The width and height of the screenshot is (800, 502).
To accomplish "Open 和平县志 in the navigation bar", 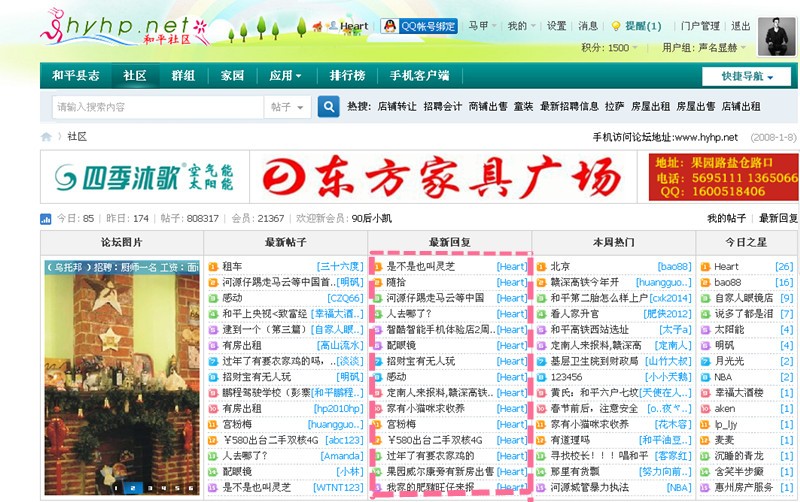I will point(76,76).
